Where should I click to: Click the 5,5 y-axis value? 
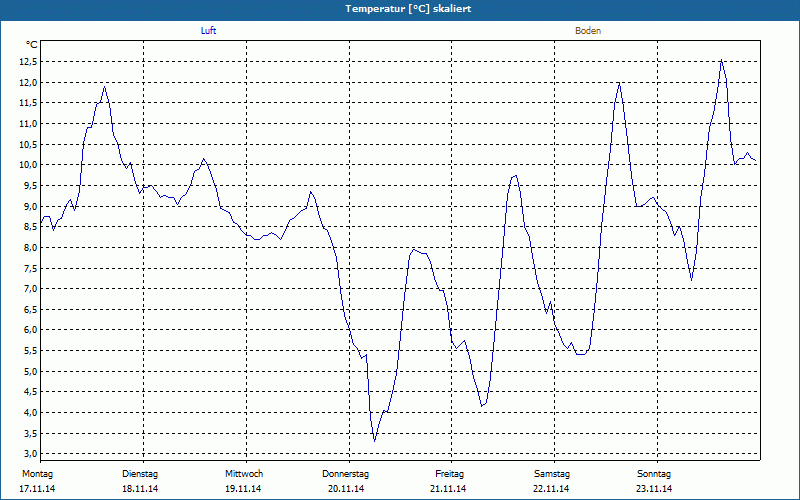(31, 351)
